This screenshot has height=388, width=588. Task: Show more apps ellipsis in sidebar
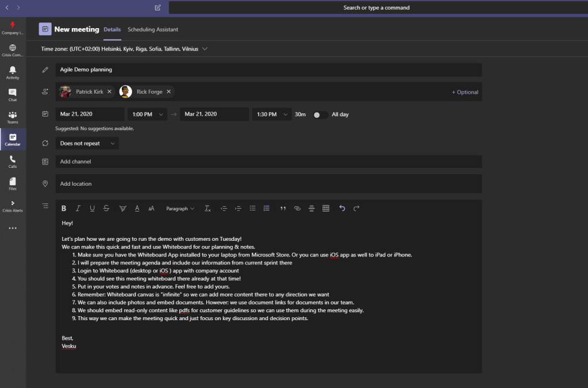(13, 228)
